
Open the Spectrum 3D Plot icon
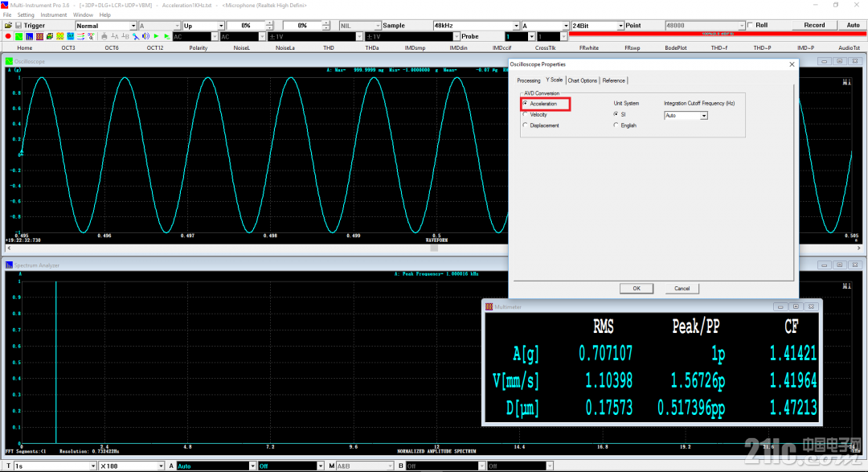point(50,36)
